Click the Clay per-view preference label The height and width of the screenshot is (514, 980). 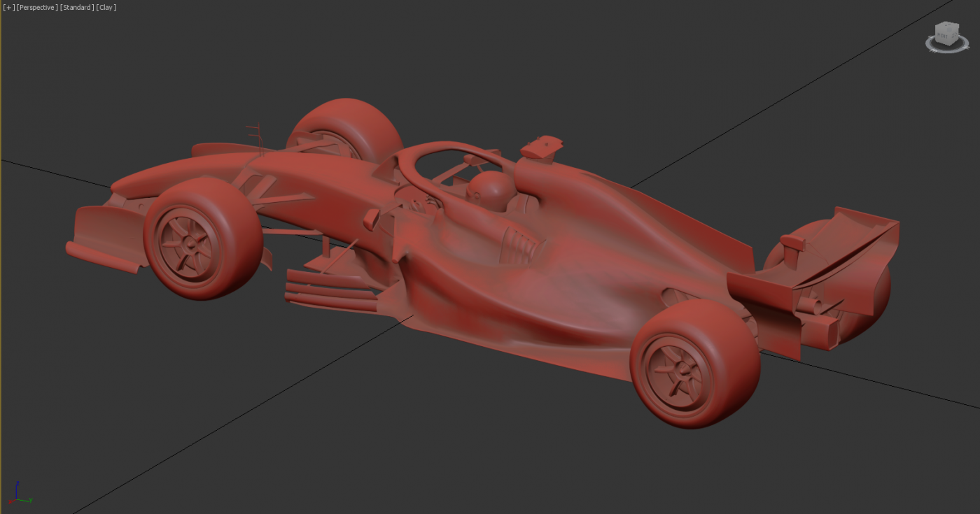click(x=107, y=7)
